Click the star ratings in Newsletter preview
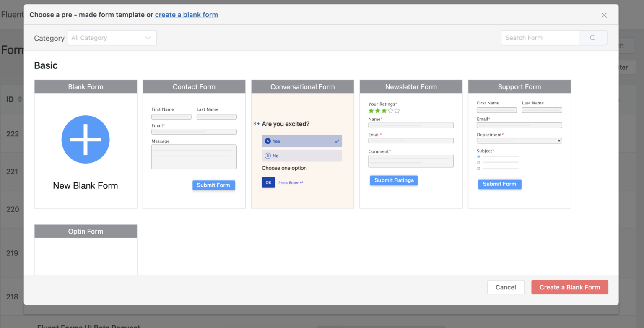The image size is (644, 328). tap(384, 111)
